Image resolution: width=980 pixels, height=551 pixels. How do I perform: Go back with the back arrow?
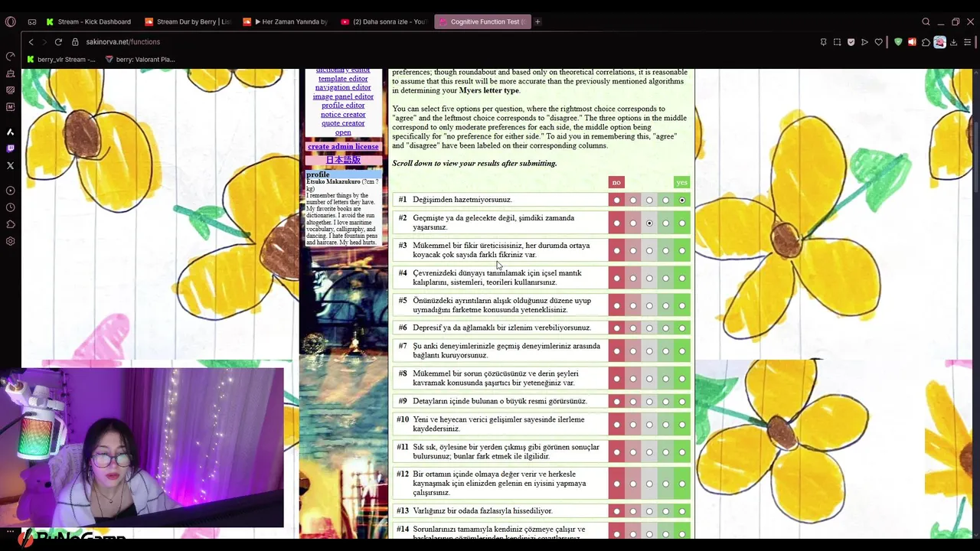tap(31, 42)
